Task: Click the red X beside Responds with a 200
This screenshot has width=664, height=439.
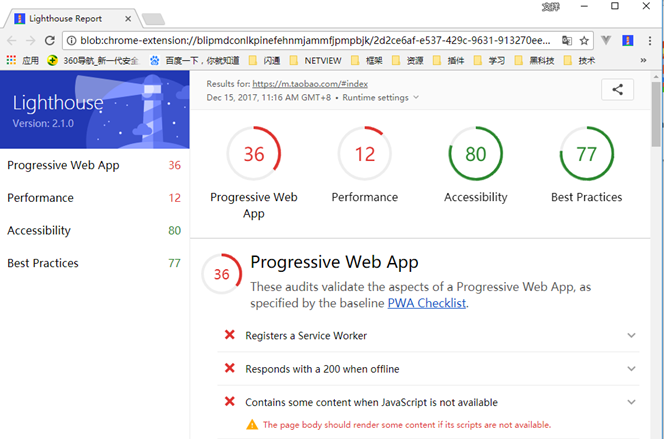Action: point(230,368)
